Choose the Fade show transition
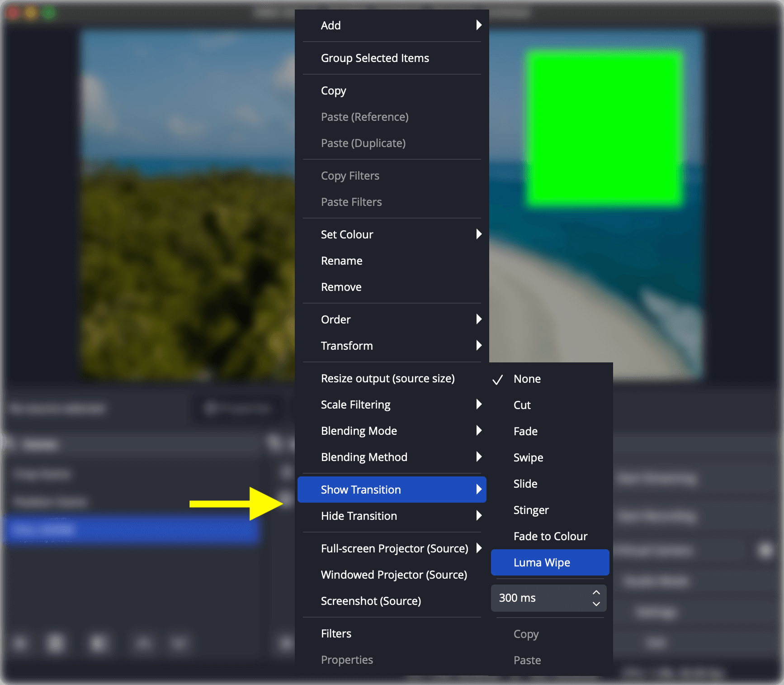 pos(525,431)
